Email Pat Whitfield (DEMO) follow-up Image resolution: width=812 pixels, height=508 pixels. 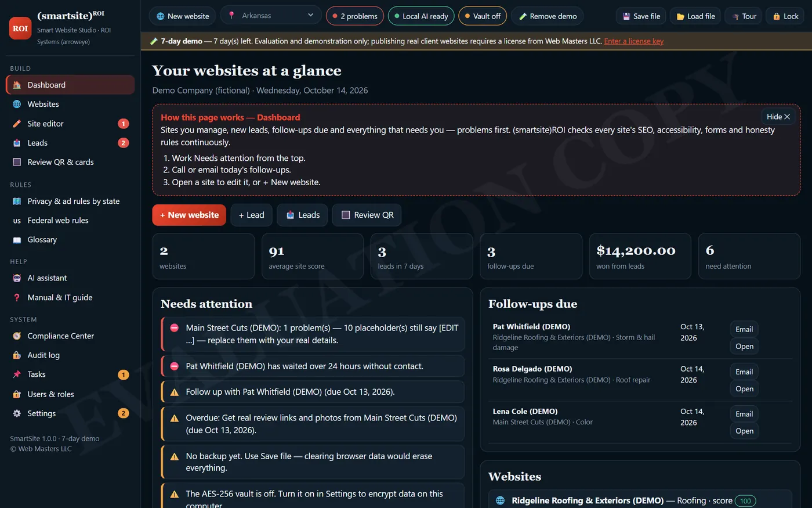[x=744, y=329]
